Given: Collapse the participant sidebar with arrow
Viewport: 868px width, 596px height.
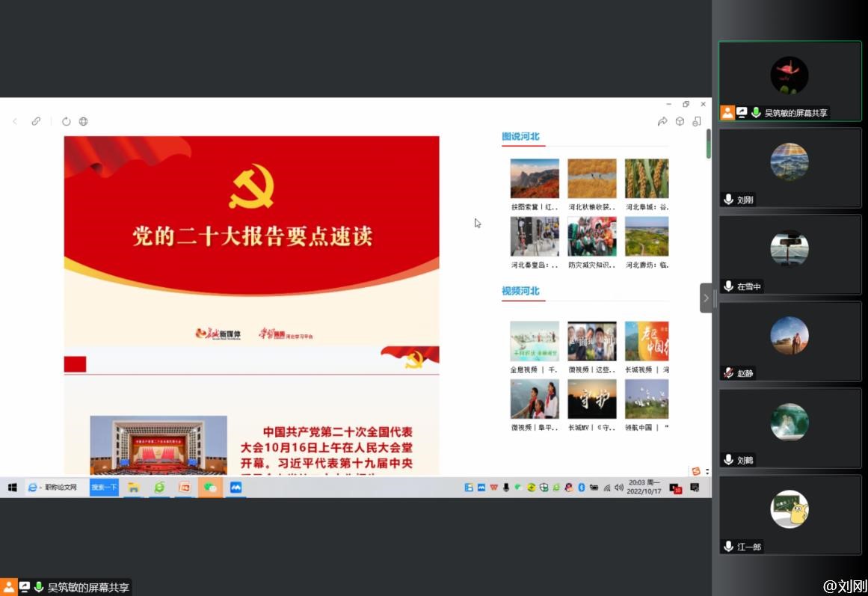Looking at the screenshot, I should 706,298.
